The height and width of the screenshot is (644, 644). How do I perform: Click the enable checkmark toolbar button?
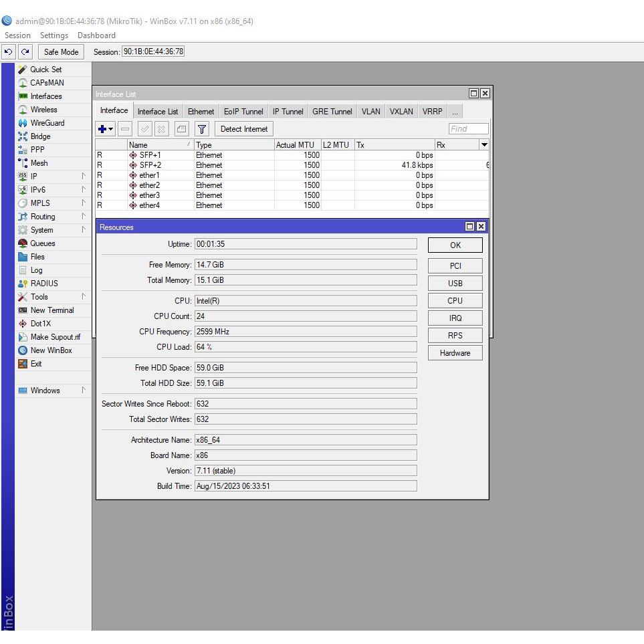145,129
